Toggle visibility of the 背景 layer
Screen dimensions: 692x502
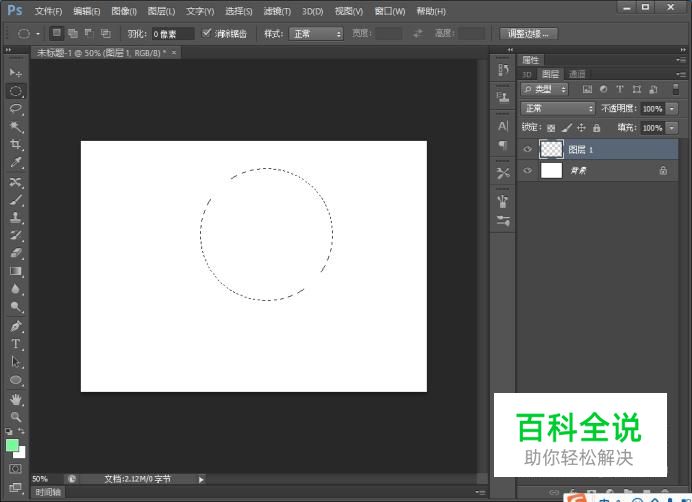point(527,171)
